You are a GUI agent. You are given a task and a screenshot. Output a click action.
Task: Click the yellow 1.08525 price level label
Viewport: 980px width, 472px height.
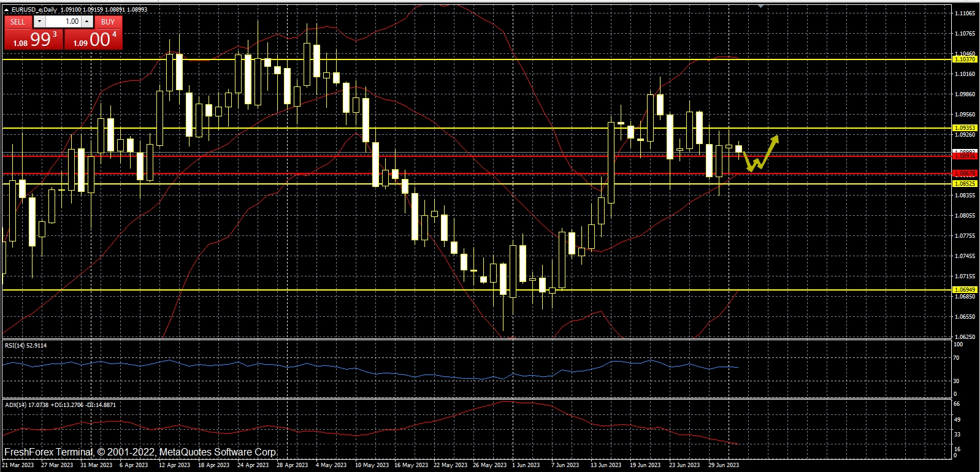point(964,184)
